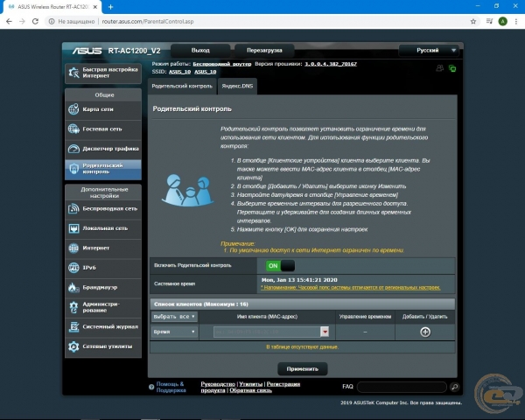Image resolution: width=525 pixels, height=420 pixels.
Task: Open IPv6 settings icon
Action: tap(73, 268)
